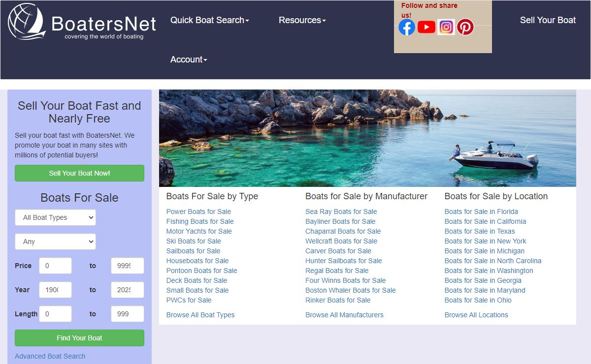
Task: Open Boats for Sale in California
Action: tap(485, 221)
